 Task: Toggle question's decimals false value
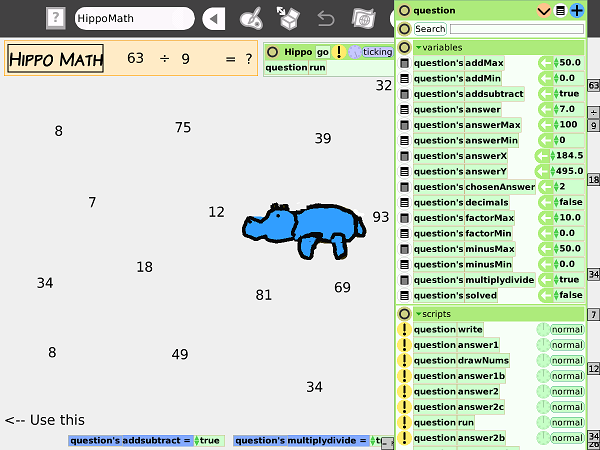(570, 202)
